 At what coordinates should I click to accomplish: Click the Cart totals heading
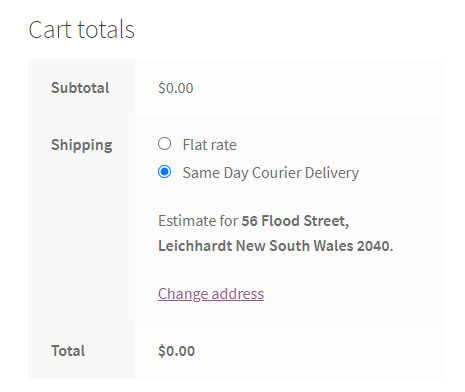(82, 30)
